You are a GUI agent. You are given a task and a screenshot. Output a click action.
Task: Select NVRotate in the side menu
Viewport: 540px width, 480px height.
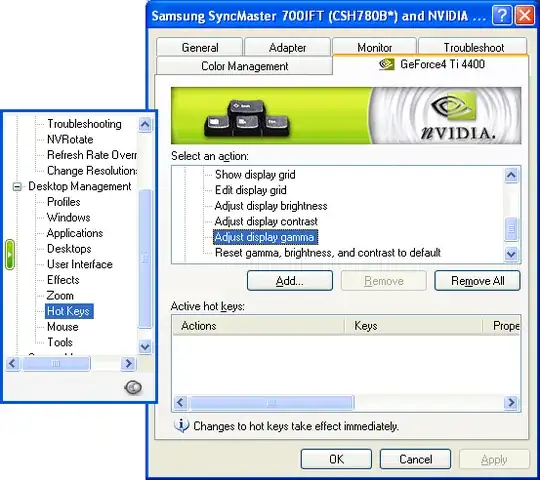point(70,139)
